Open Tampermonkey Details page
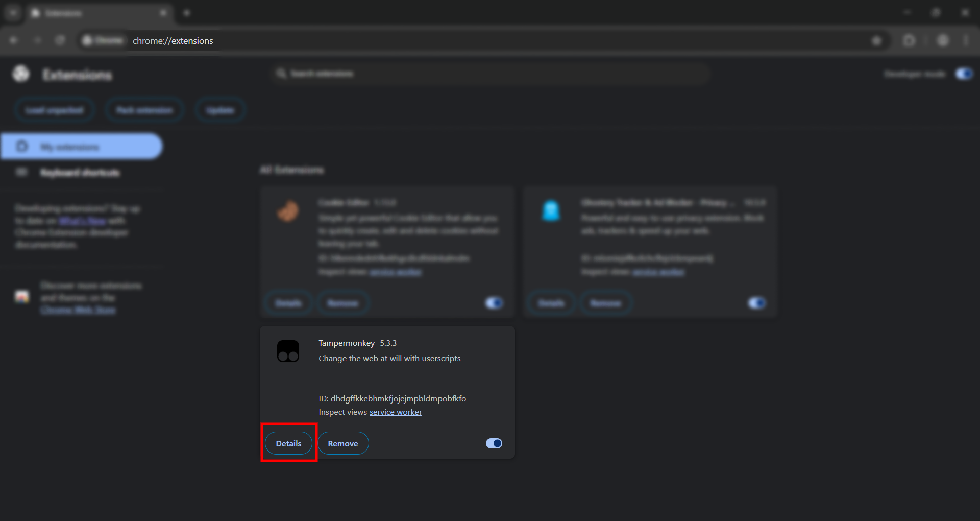The image size is (980, 521). pyautogui.click(x=288, y=443)
